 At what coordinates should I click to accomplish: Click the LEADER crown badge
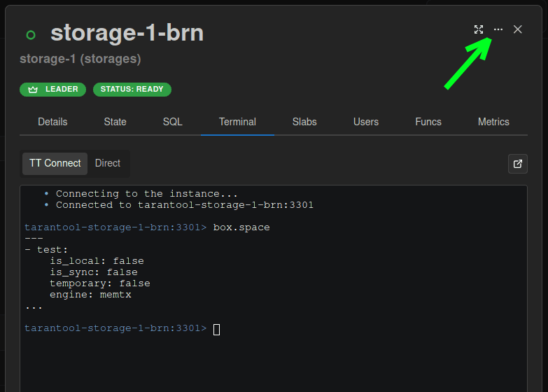52,90
